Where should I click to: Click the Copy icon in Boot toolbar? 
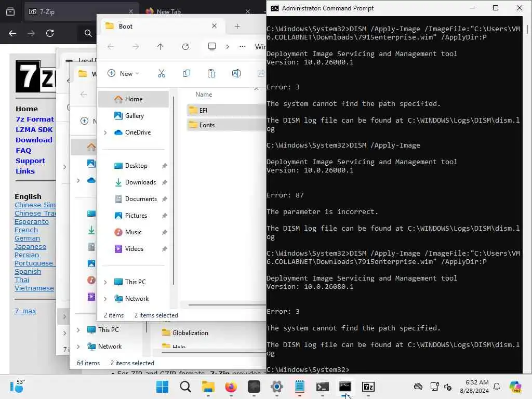point(187,73)
